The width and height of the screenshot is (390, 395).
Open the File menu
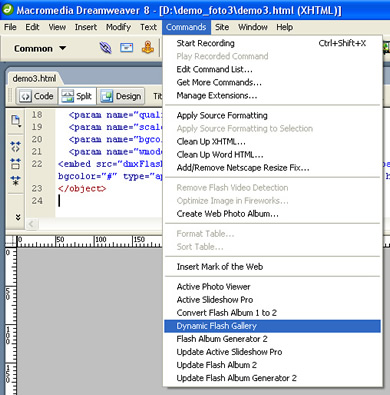[x=10, y=27]
